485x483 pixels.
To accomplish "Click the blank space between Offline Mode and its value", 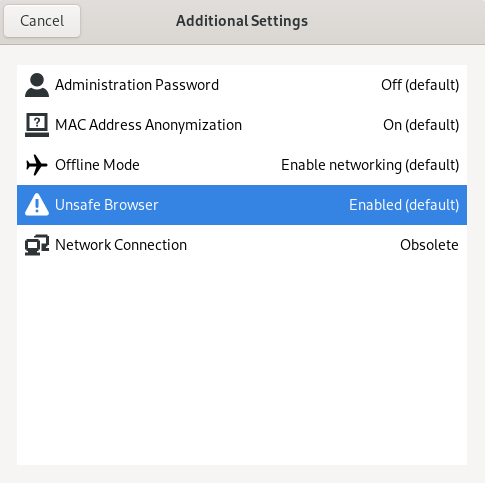I will click(x=210, y=165).
